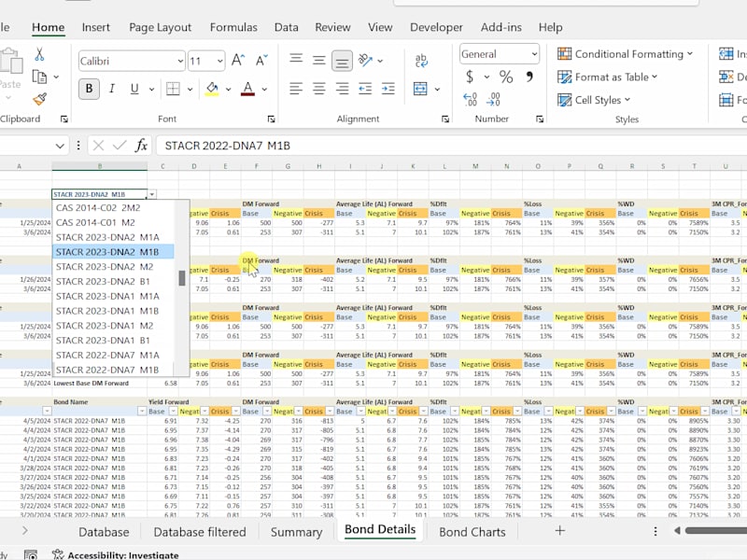The image size is (747, 560).
Task: Increase font size with the larger A
Action: pyautogui.click(x=238, y=61)
